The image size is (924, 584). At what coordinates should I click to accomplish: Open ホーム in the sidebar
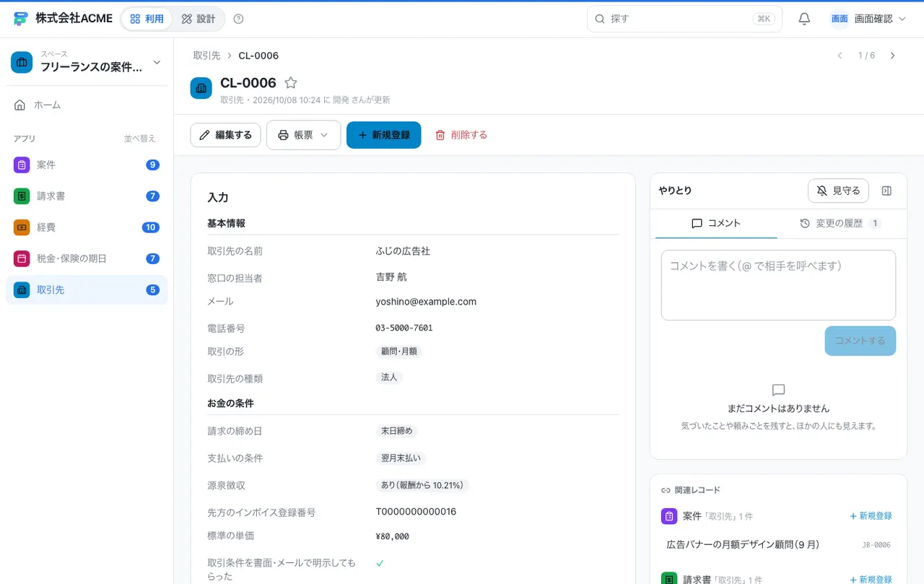point(87,105)
